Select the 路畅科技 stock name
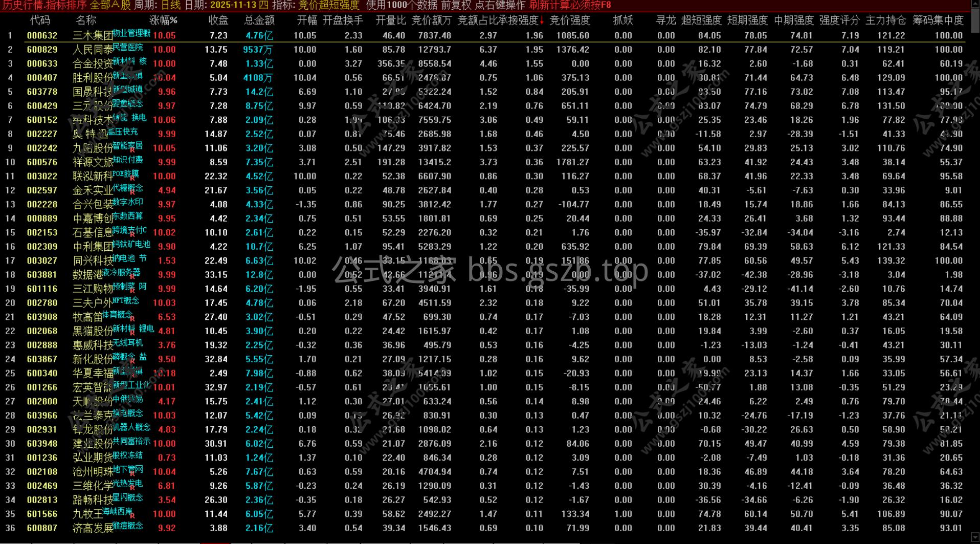 click(x=93, y=500)
